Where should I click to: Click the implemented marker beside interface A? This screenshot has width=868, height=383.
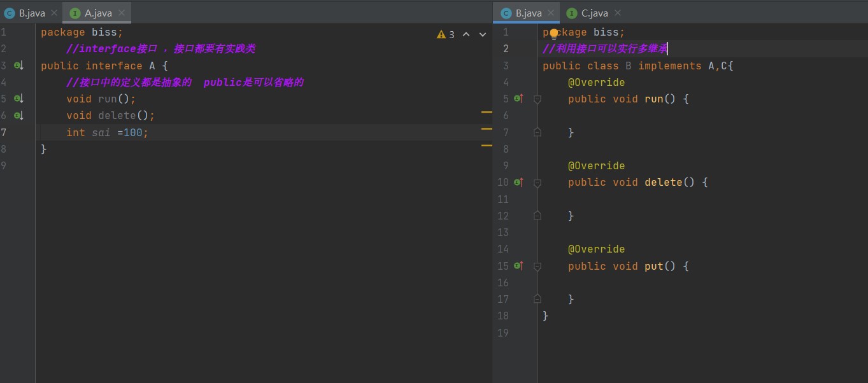19,66
